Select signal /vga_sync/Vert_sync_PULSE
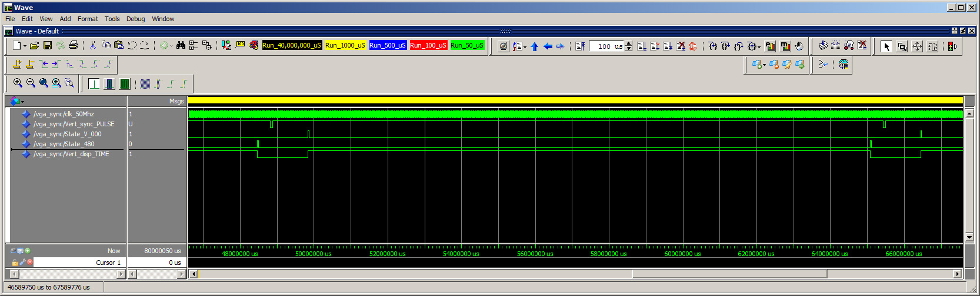The height and width of the screenshot is (296, 980). pyautogui.click(x=74, y=124)
